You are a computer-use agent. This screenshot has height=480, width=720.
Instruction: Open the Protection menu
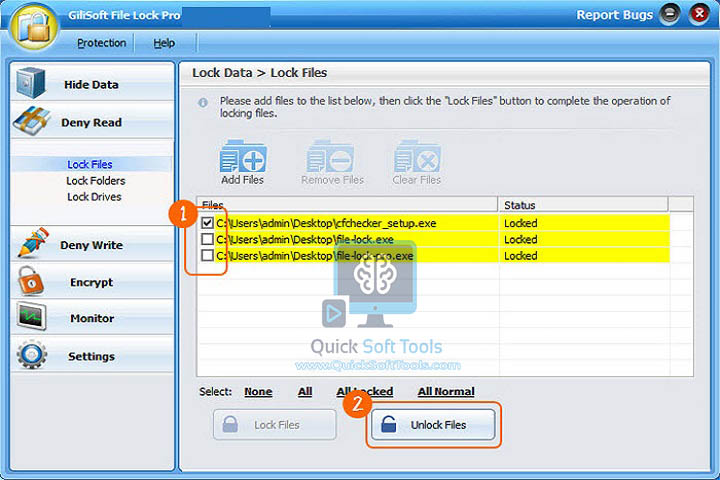point(101,43)
